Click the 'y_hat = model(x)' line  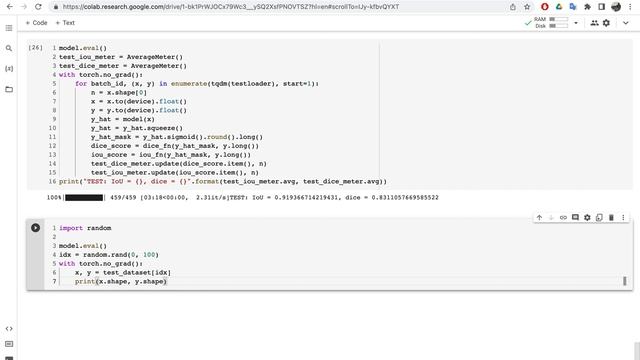tap(123, 119)
